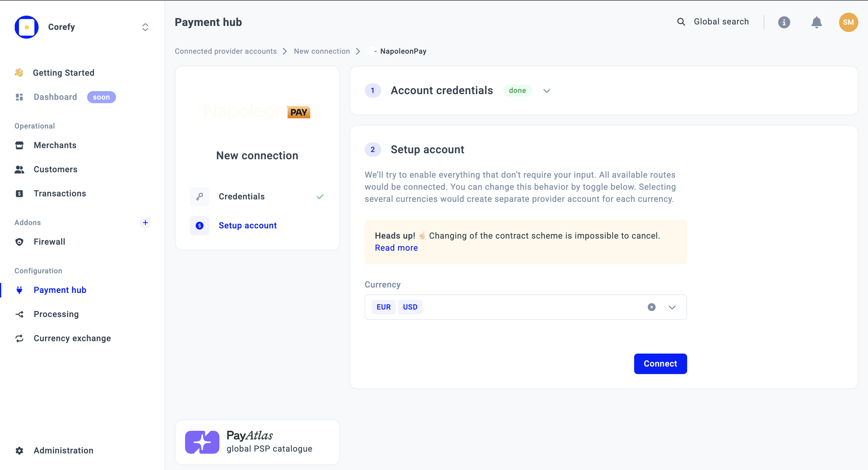Image resolution: width=868 pixels, height=470 pixels.
Task: Go to Connected provider accounts breadcrumb
Action: click(225, 51)
